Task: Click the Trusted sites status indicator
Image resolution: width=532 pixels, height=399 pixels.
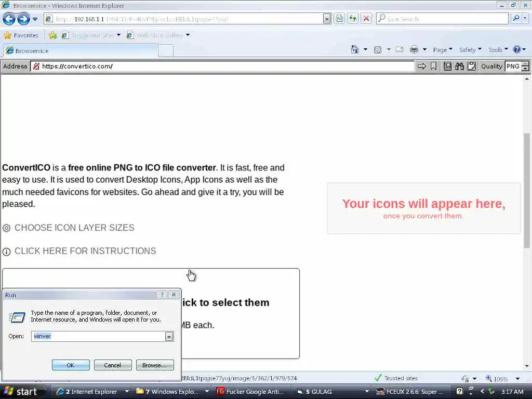Action: [x=396, y=378]
